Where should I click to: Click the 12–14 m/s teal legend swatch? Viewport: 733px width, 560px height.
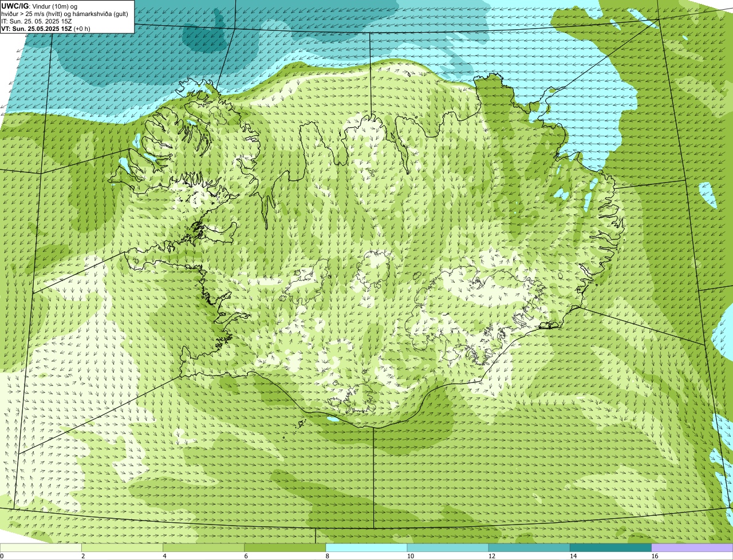coord(529,547)
